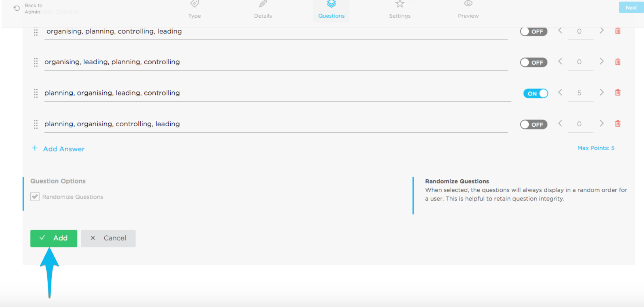Decrease points for 'organising, planning, controlling, leading'
The height and width of the screenshot is (307, 644).
click(x=560, y=31)
